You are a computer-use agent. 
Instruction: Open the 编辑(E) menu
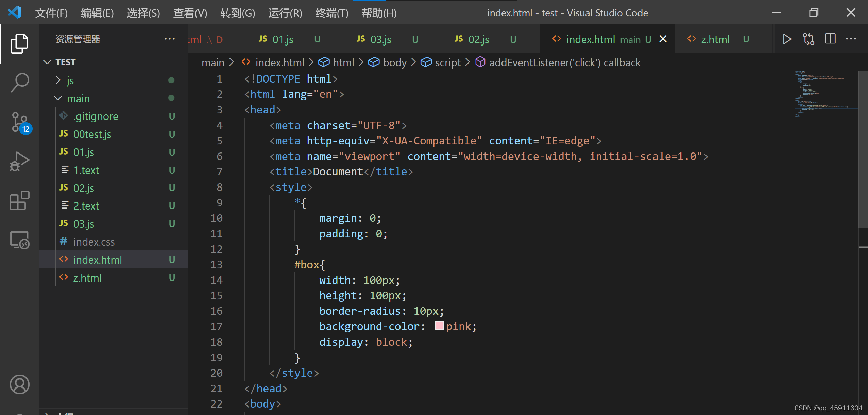tap(97, 13)
